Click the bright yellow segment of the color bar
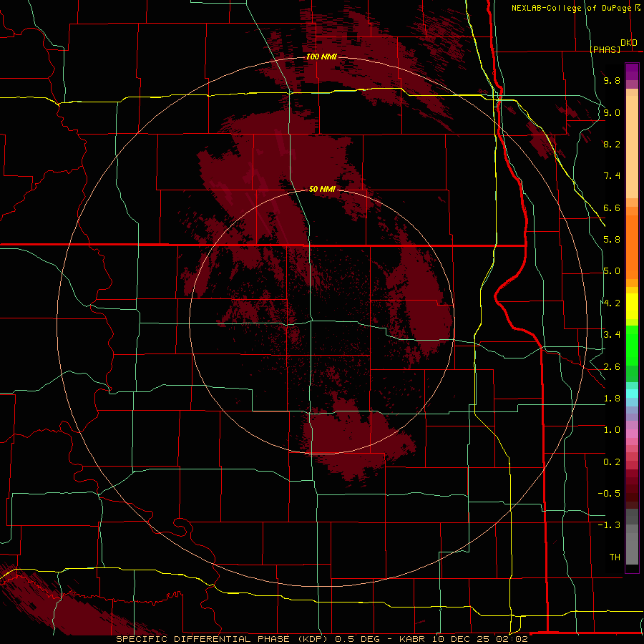The height and width of the screenshot is (644, 644). point(632,306)
